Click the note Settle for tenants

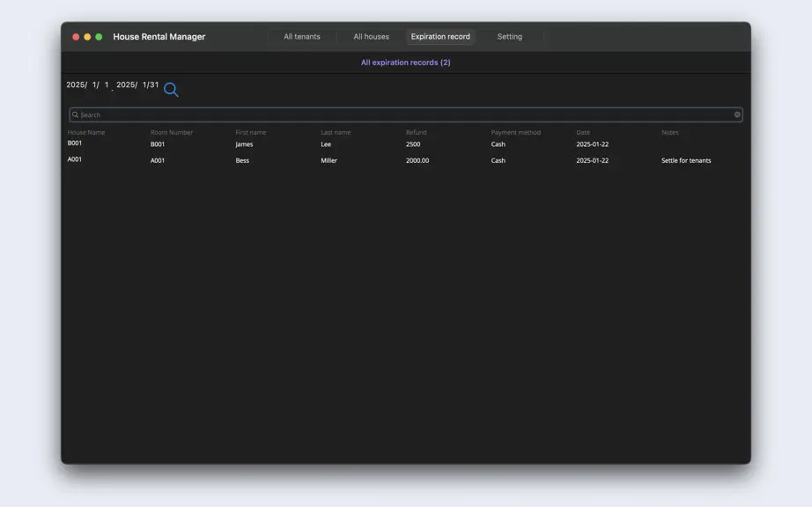[x=686, y=160]
